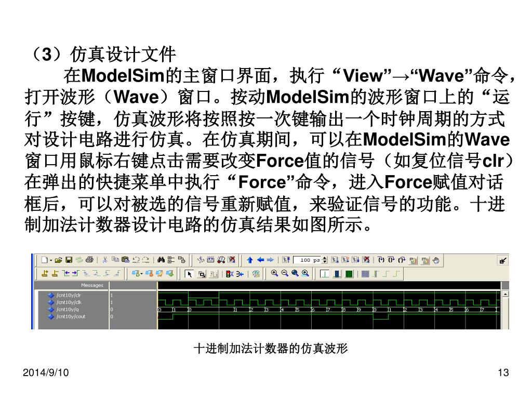This screenshot has height=399, width=532.
Task: Choose the Select Mode arrow pointer
Action: click(x=189, y=273)
